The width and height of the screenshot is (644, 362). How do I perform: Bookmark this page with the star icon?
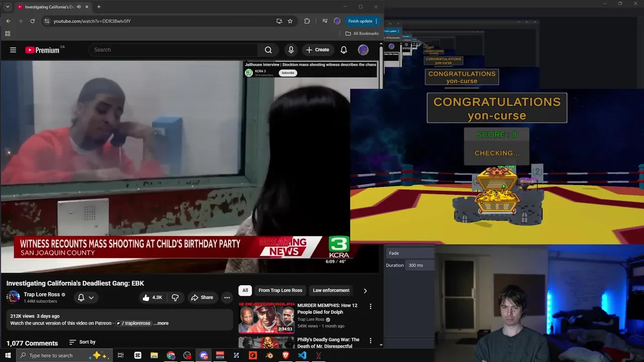pyautogui.click(x=290, y=21)
